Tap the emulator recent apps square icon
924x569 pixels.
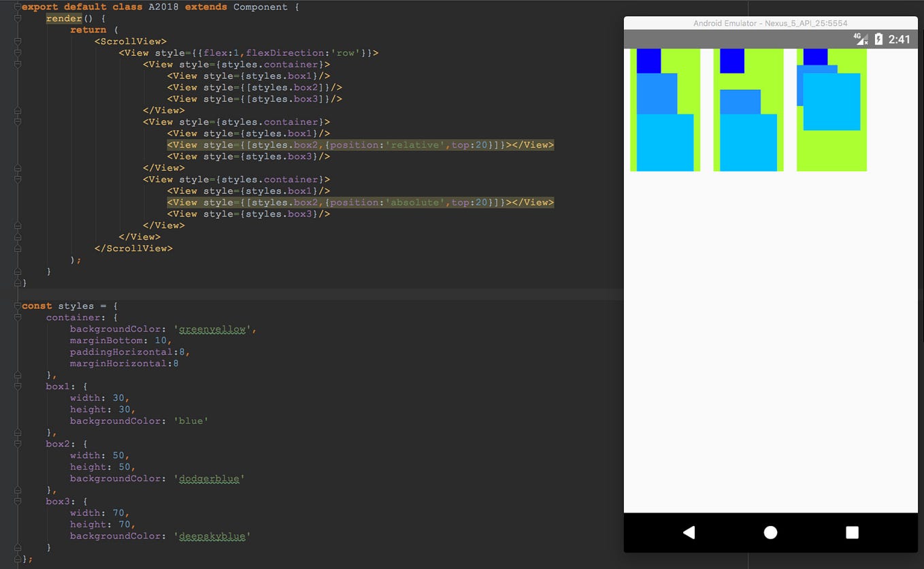851,533
